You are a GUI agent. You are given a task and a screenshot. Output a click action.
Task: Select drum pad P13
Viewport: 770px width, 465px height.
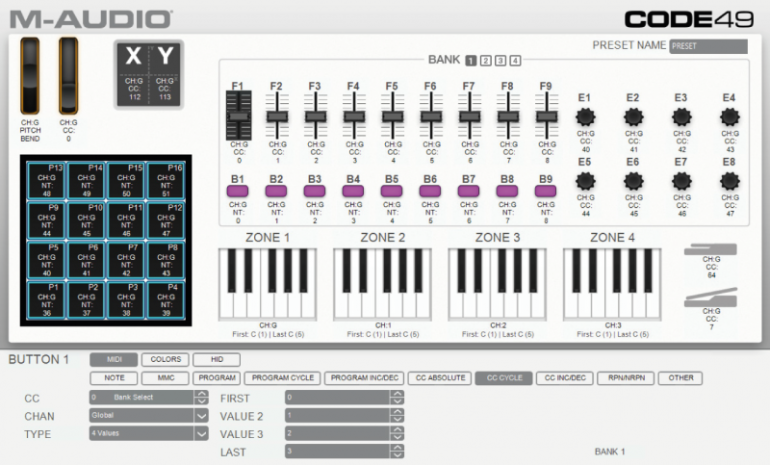click(x=46, y=181)
